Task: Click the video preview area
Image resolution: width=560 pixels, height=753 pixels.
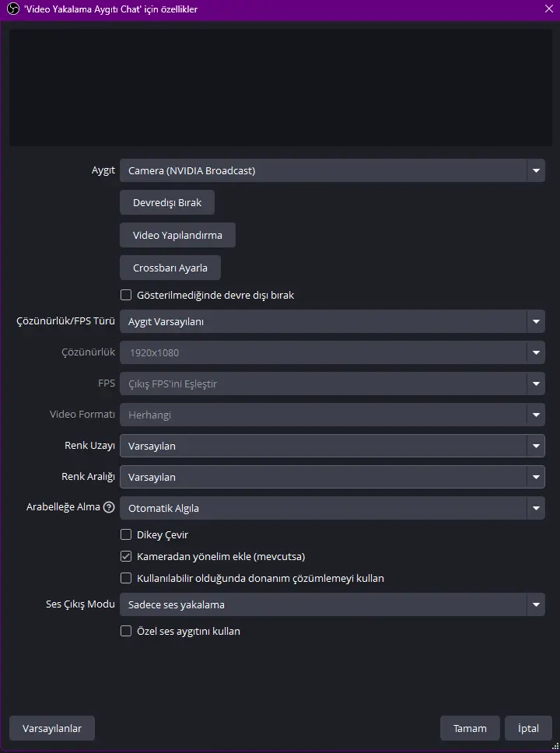Action: [x=281, y=87]
